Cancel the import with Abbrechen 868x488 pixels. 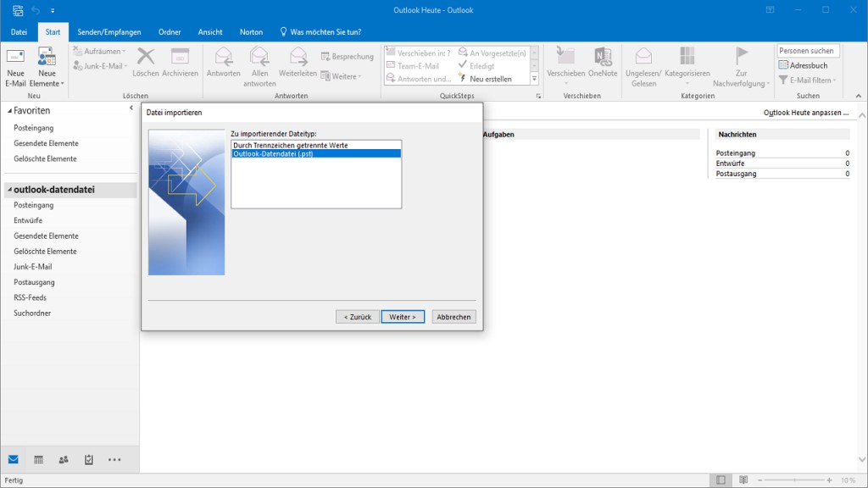click(x=453, y=317)
